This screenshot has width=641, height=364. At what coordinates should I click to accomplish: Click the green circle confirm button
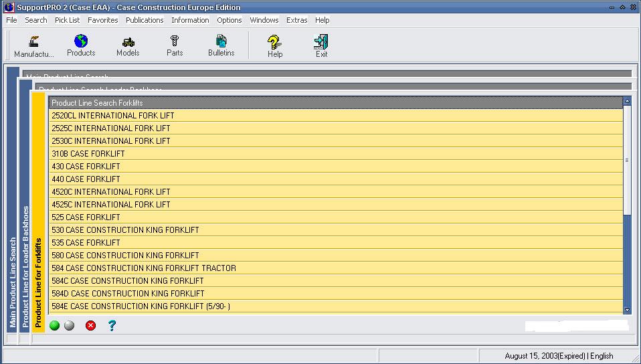[x=54, y=326]
